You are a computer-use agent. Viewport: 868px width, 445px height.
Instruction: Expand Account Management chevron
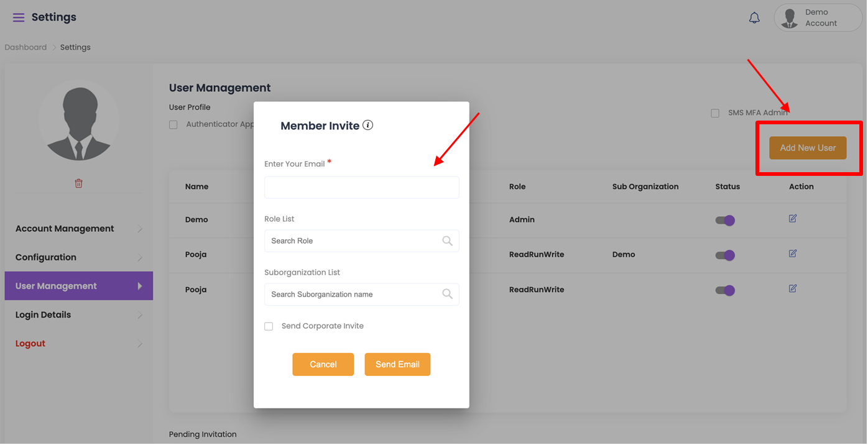point(140,229)
